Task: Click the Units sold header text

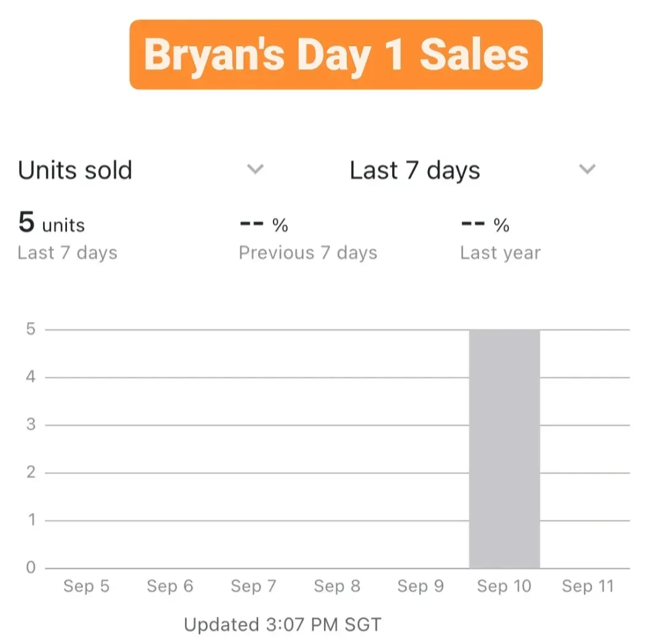Action: click(x=74, y=170)
